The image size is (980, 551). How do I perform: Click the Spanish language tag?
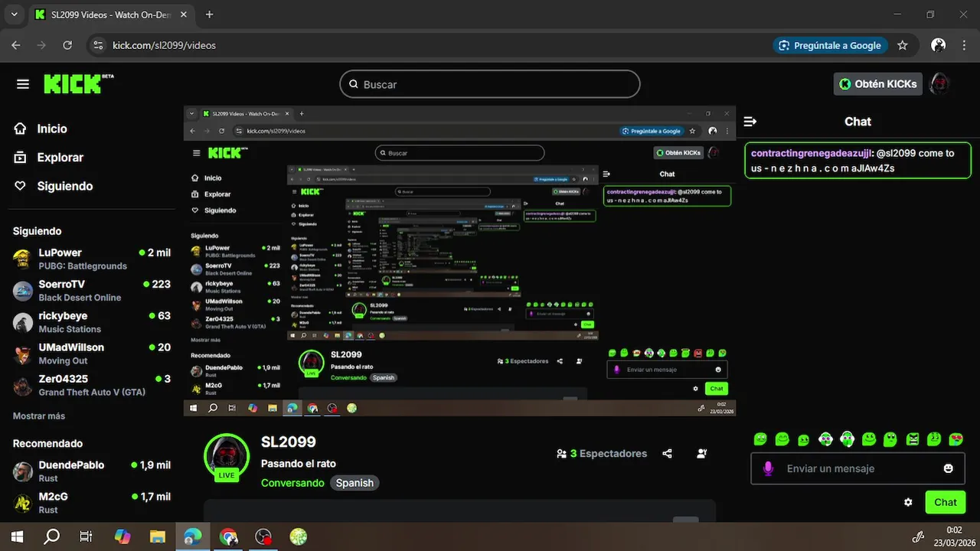[x=354, y=483]
